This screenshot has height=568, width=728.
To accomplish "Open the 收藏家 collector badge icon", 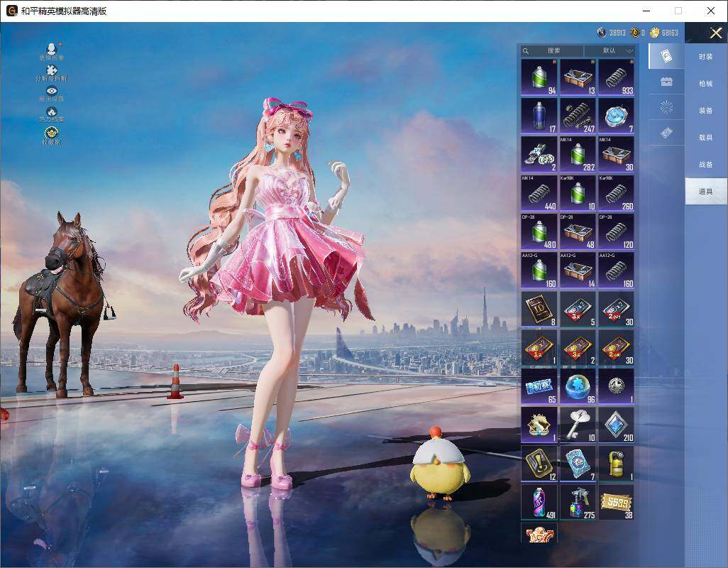I will coord(52,136).
